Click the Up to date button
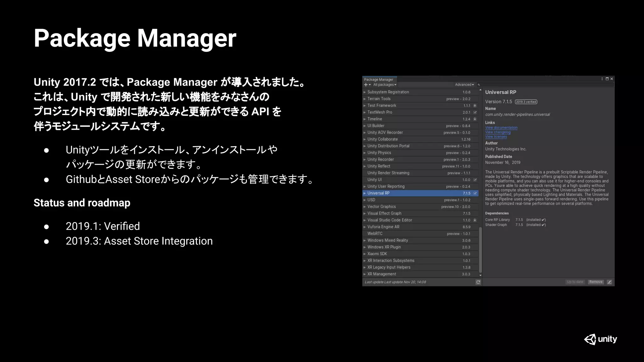 pos(575,282)
